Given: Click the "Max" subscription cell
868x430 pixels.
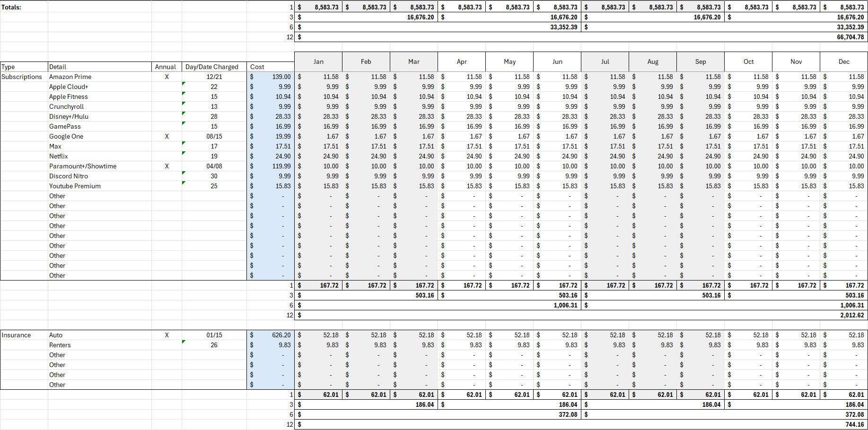Looking at the screenshot, I should click(99, 146).
